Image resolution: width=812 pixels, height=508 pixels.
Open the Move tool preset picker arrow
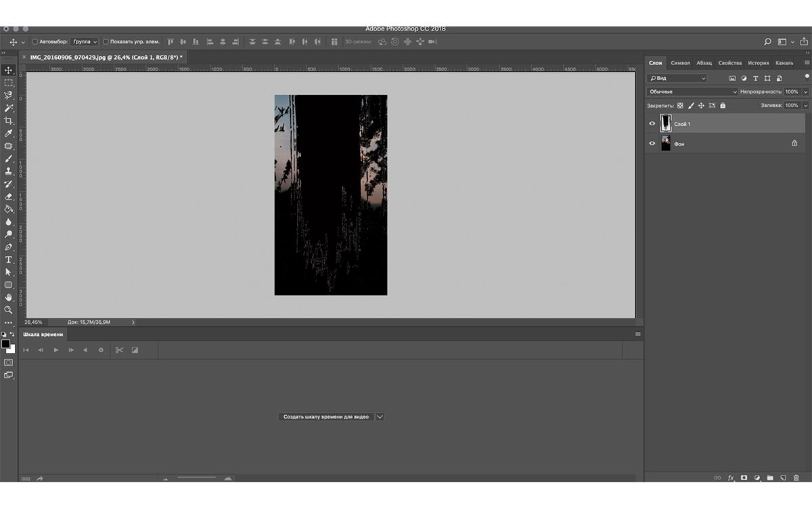[x=23, y=43]
